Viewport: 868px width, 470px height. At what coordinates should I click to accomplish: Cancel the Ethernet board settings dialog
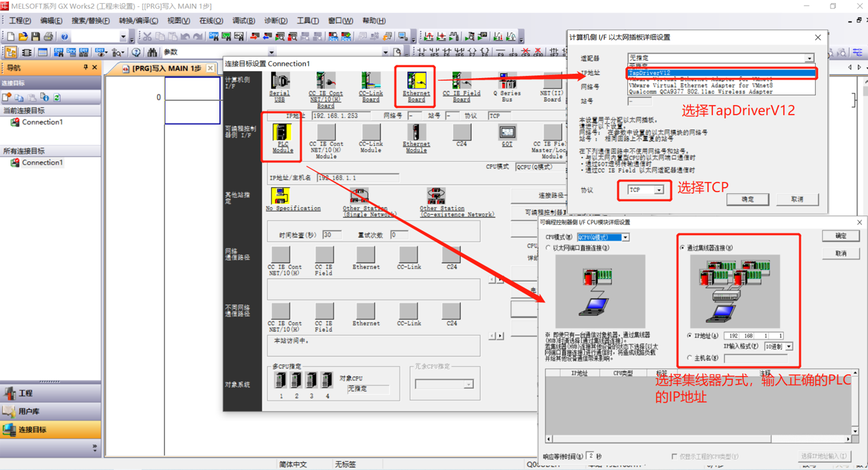(x=797, y=199)
